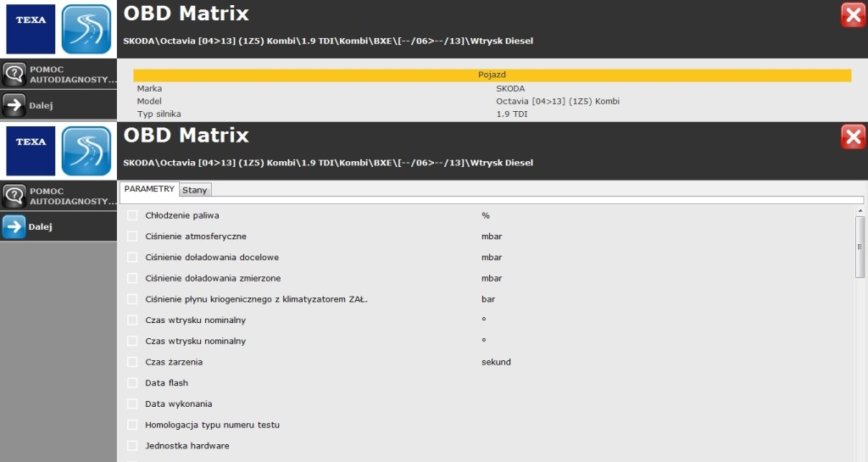Switch to the PARAMETRY tab
Screen dimensions: 868x462
click(x=149, y=189)
